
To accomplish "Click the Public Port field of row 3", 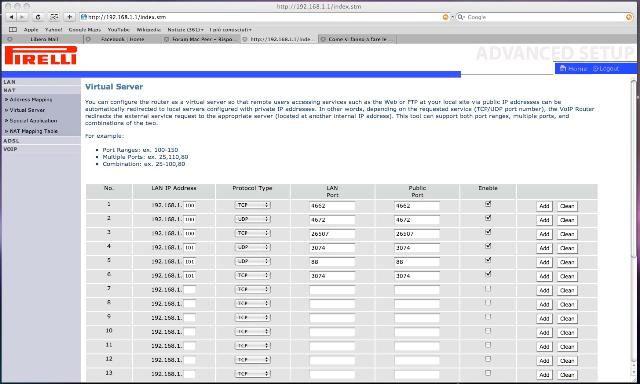I will (417, 234).
